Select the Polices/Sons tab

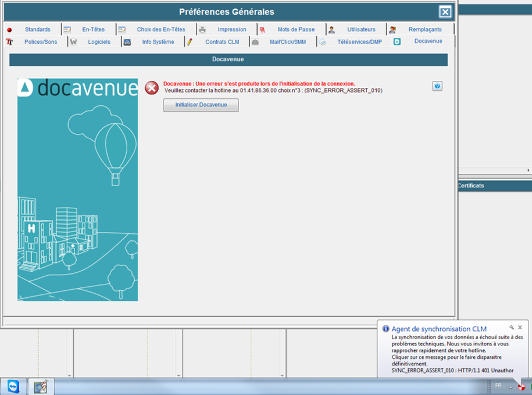(41, 42)
